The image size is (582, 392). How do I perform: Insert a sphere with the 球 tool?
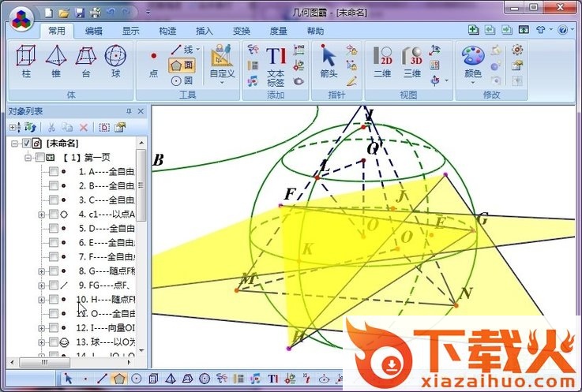point(115,62)
